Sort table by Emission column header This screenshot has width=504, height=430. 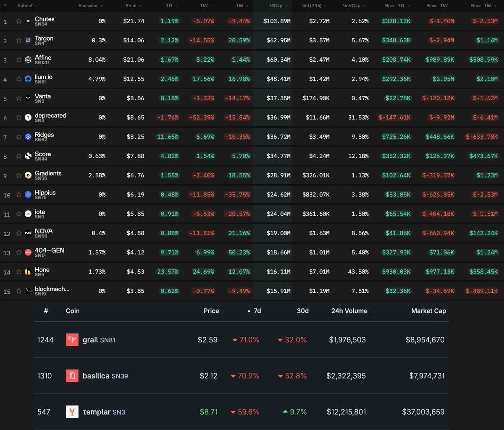point(88,6)
